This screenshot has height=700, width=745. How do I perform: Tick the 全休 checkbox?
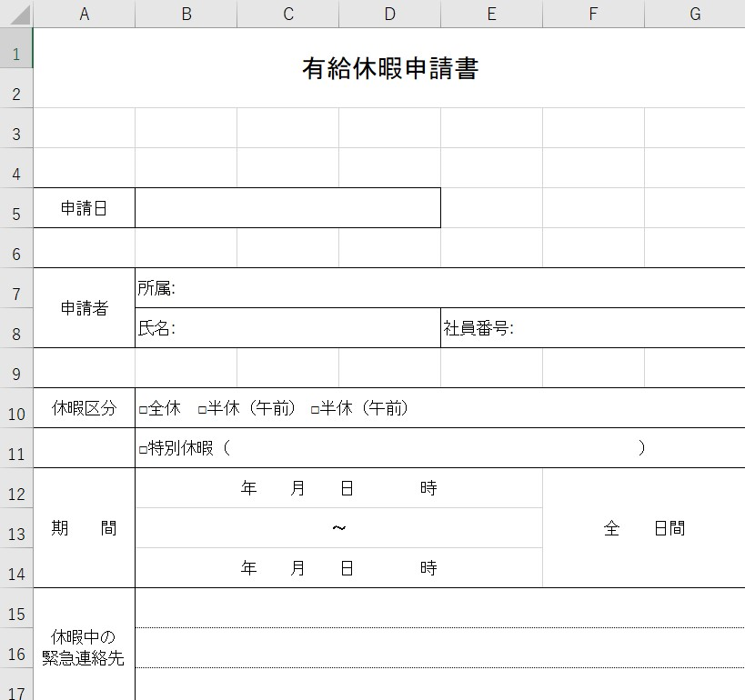(144, 410)
